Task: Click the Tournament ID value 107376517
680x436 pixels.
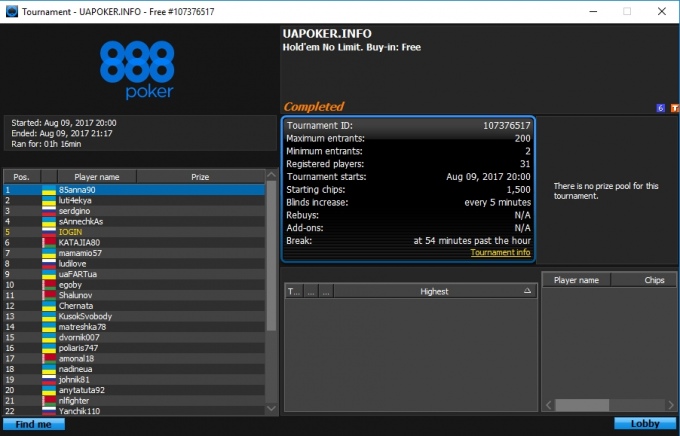Action: tap(507, 126)
